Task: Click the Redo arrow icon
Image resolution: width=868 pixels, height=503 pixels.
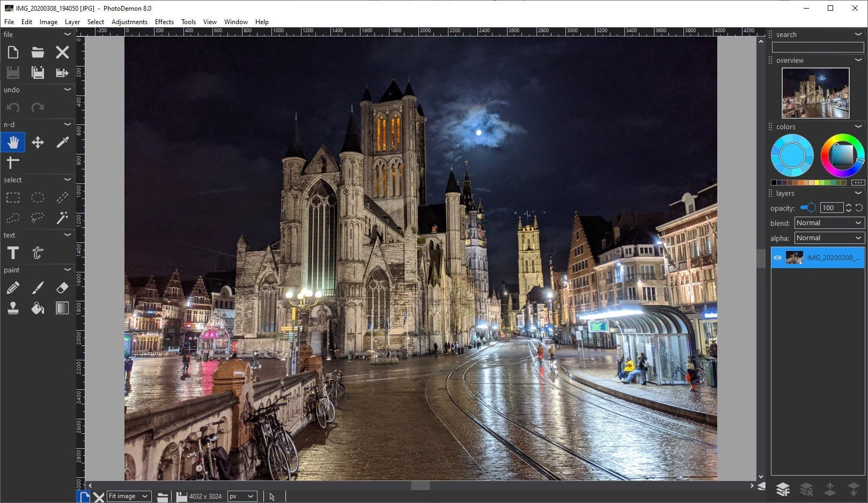Action: coord(38,107)
